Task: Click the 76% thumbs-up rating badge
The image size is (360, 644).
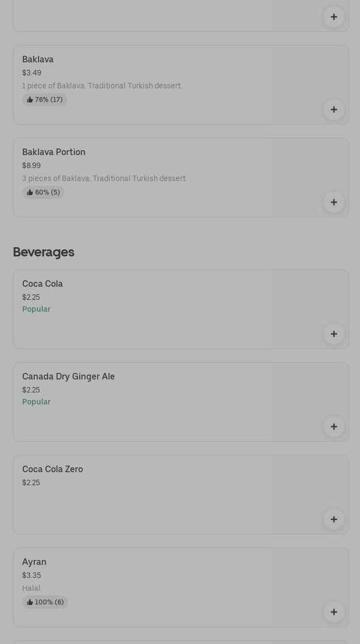Action: (x=45, y=100)
